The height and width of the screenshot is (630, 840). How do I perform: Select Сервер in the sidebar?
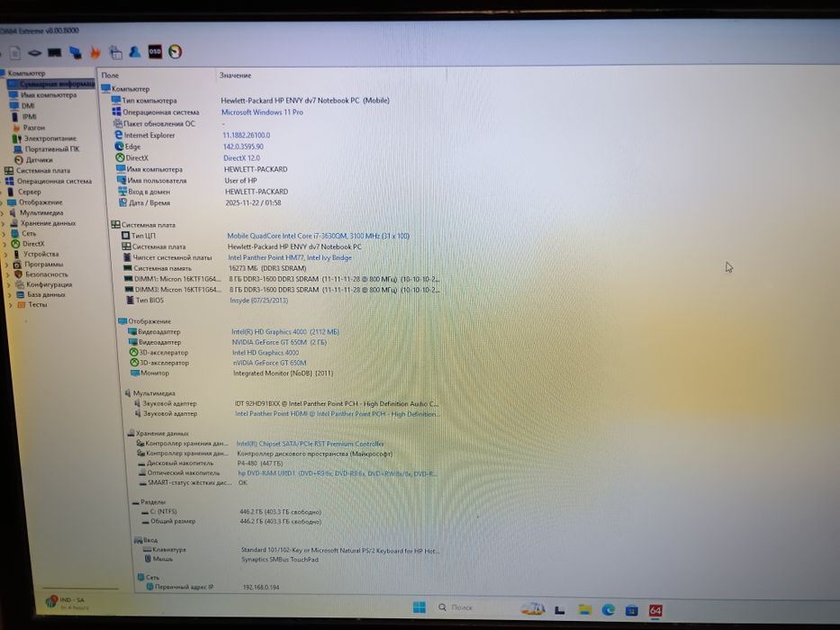(24, 192)
